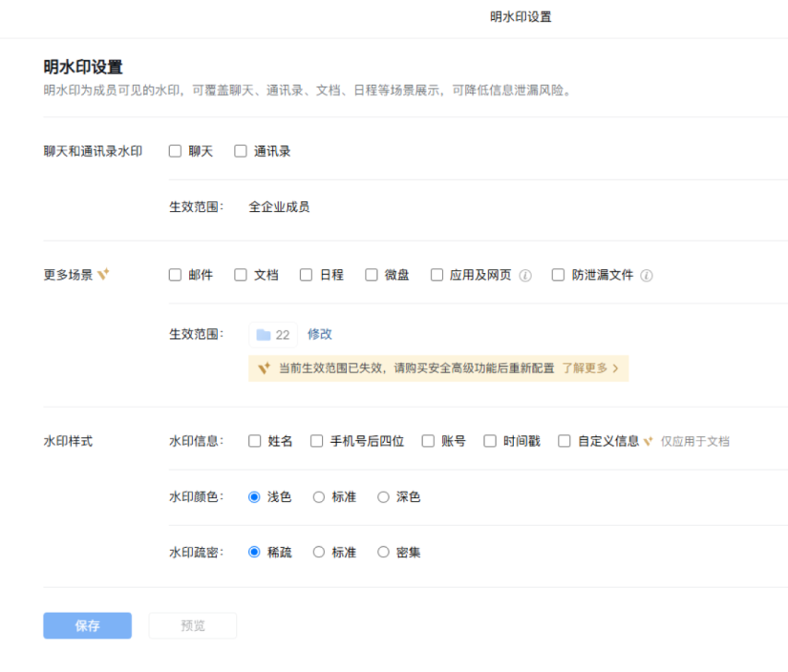Choose 深色 watermark color
788x672 pixels.
point(384,496)
